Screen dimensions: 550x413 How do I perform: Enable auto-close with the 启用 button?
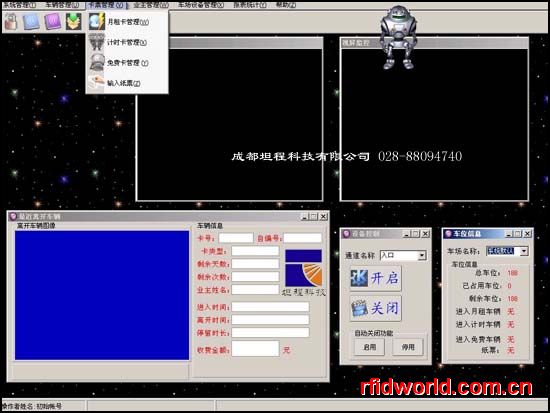point(369,347)
